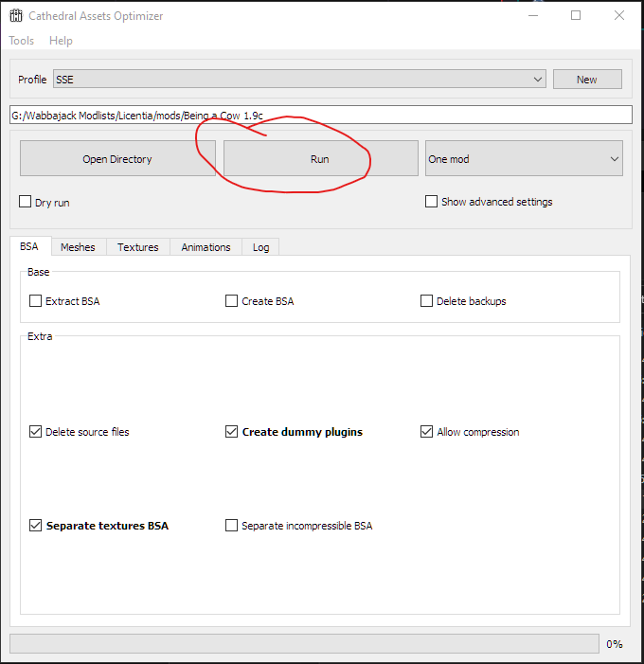Image resolution: width=644 pixels, height=664 pixels.
Task: Switch to the BSA tab
Action: click(x=29, y=246)
